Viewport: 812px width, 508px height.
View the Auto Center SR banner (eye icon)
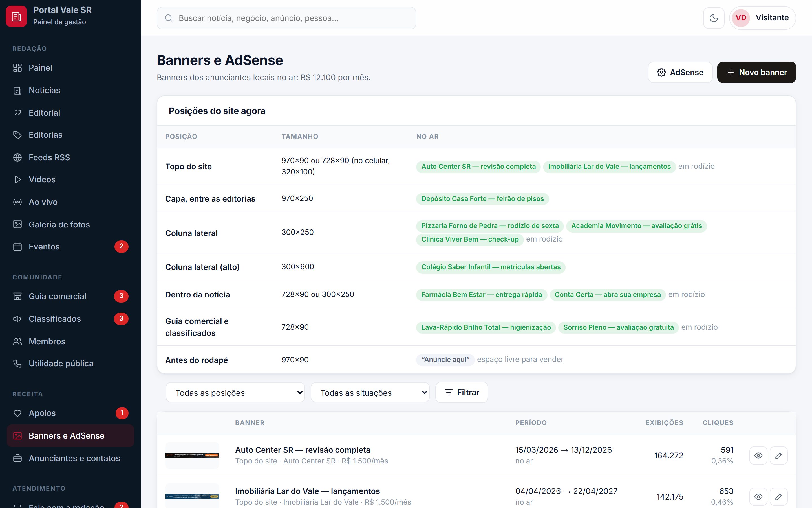coord(758,455)
